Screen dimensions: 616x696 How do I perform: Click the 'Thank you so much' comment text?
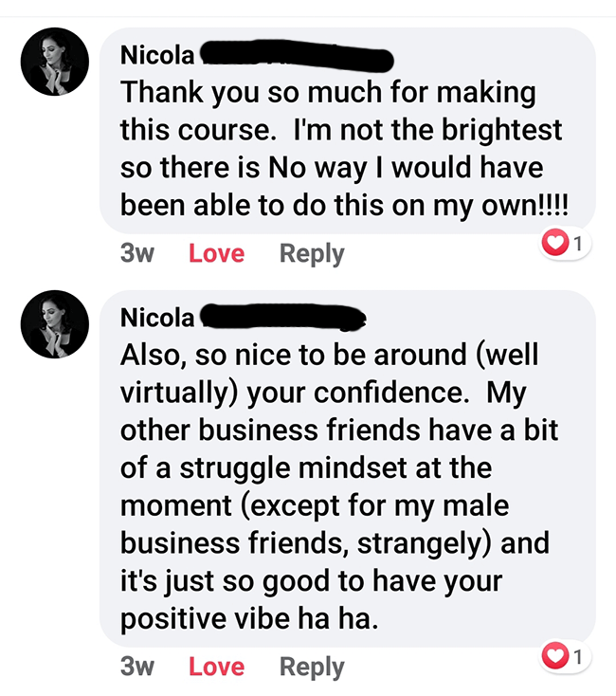[x=327, y=94]
